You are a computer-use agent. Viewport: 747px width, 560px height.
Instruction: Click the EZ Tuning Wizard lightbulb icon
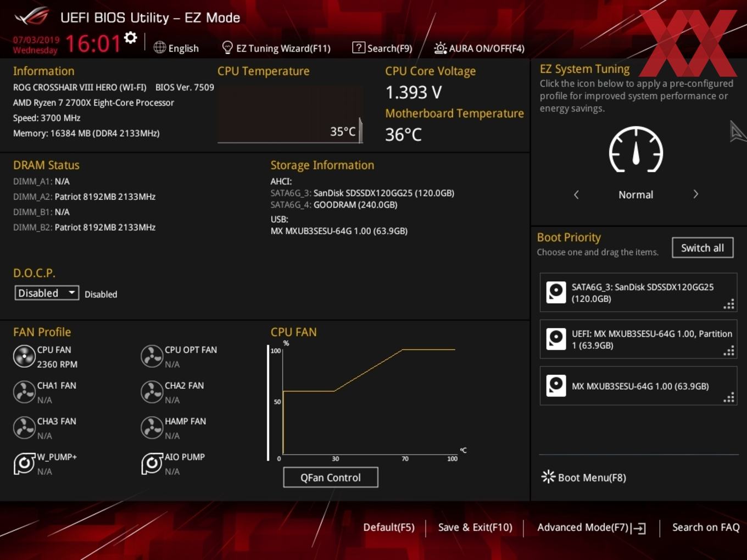coord(227,48)
